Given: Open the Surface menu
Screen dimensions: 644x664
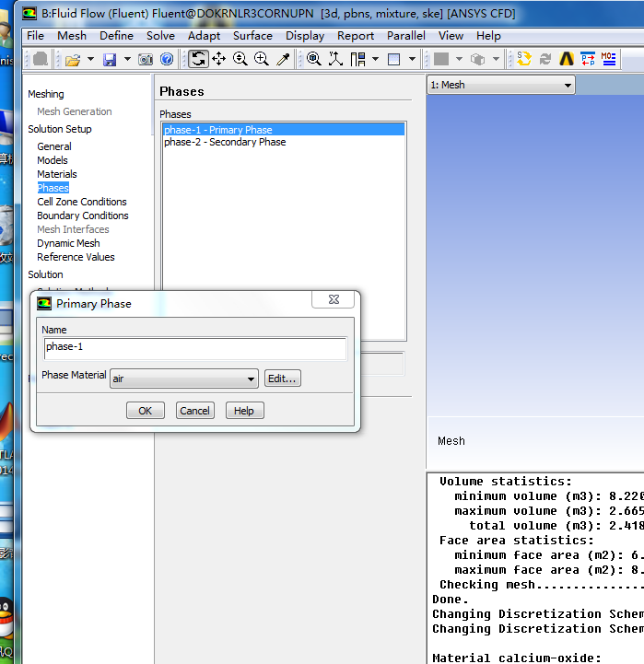Looking at the screenshot, I should tap(252, 36).
